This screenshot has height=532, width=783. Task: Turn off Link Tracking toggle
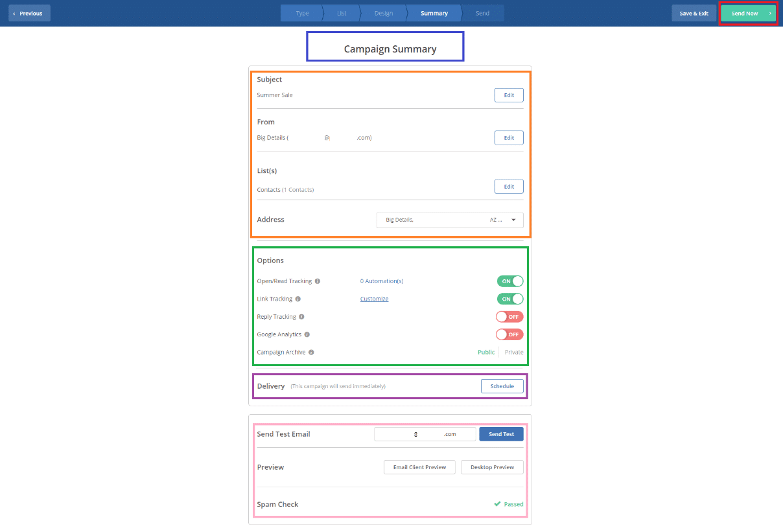510,299
